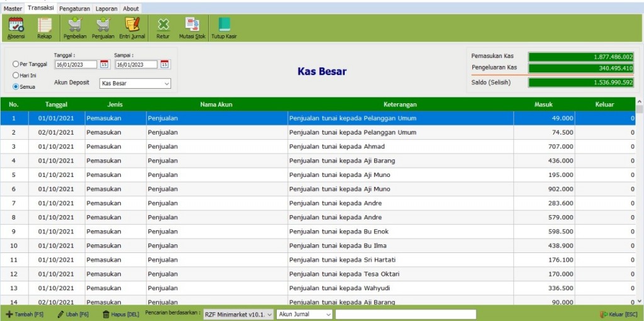Select row for Bu Ilma
Viewport: 644px width, 321px height.
click(x=318, y=245)
